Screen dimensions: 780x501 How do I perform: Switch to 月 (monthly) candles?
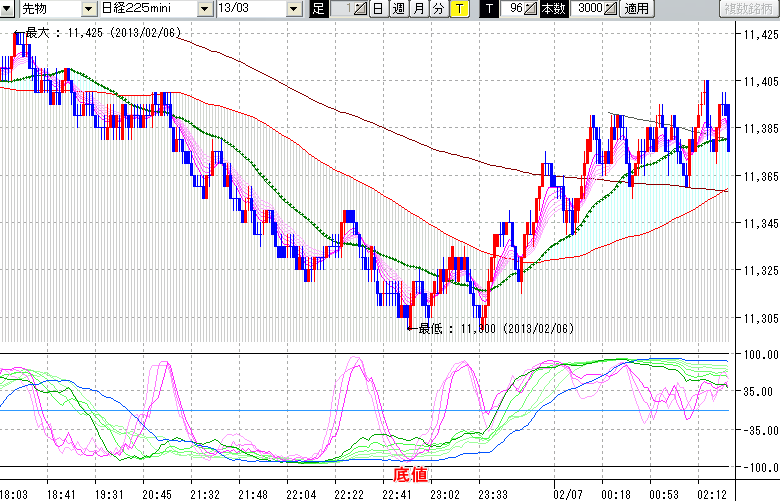pyautogui.click(x=418, y=9)
